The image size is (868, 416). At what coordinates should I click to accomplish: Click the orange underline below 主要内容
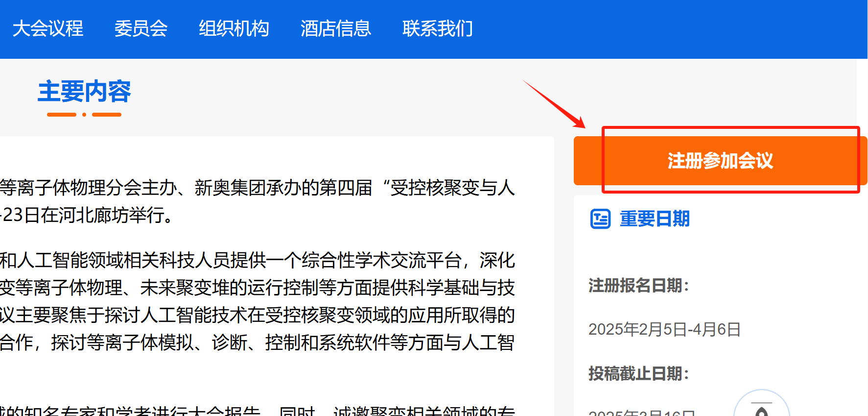(x=84, y=115)
